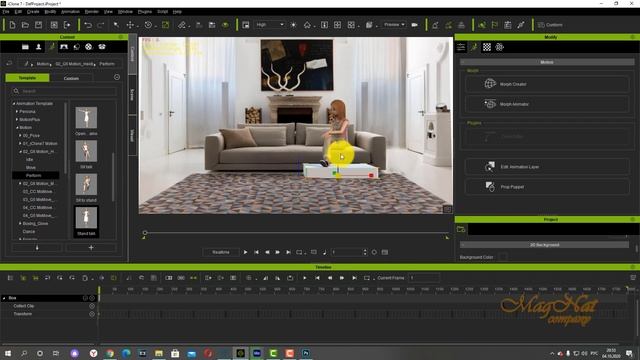Click the Prop Puppet button
The width and height of the screenshot is (640, 360).
pyautogui.click(x=547, y=187)
